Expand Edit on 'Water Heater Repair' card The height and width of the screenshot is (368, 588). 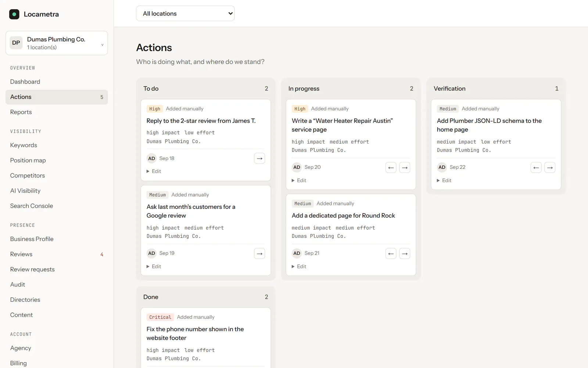click(299, 180)
